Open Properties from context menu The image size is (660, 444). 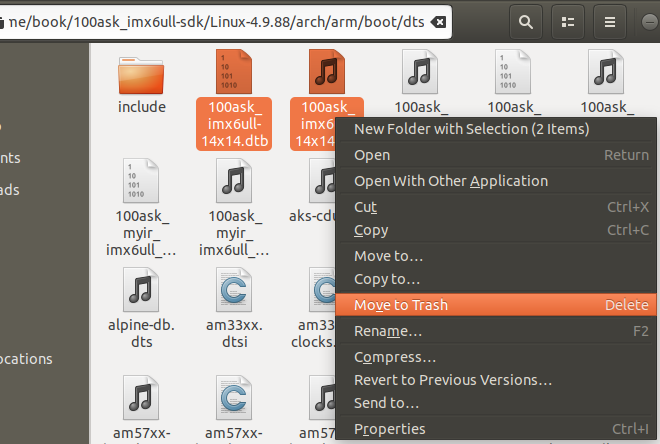click(496, 429)
